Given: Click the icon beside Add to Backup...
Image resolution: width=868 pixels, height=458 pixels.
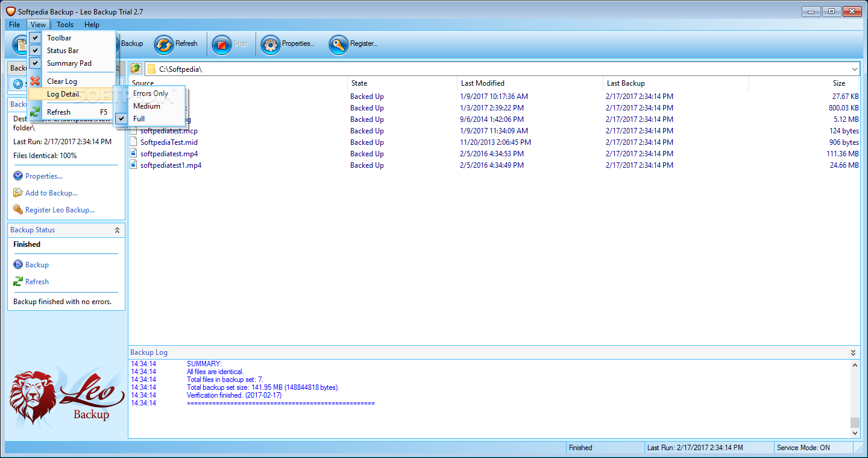Looking at the screenshot, I should (18, 193).
